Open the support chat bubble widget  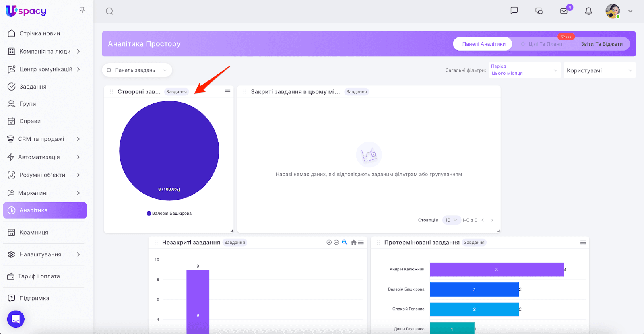click(x=16, y=319)
